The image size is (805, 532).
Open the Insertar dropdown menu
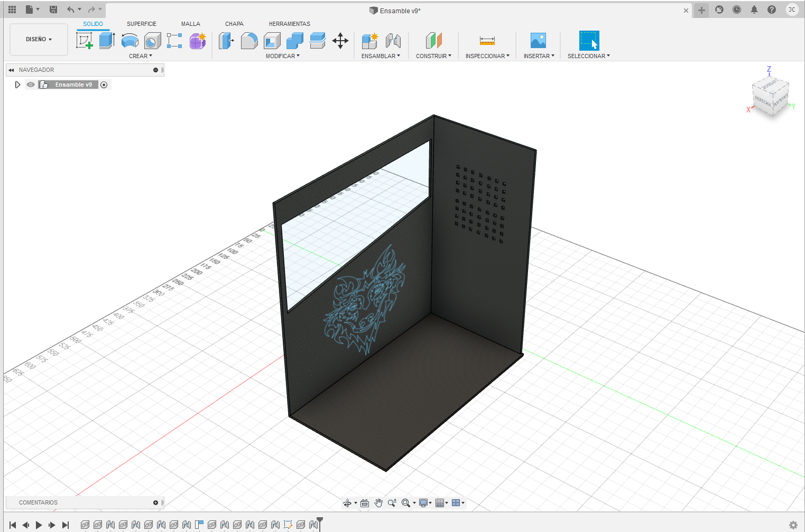[x=539, y=56]
